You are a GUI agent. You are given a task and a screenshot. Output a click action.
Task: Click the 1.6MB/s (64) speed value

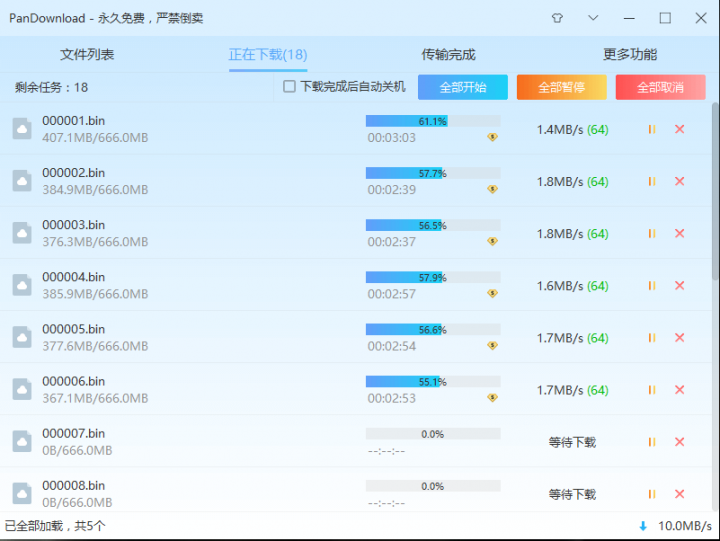click(573, 286)
